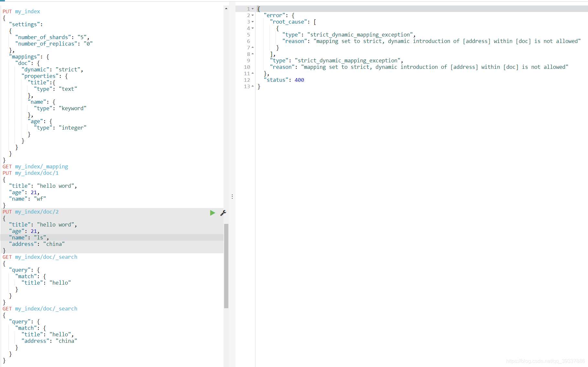Viewport: 588px width, 367px height.
Task: Collapse response line 1 fold arrow
Action: tap(253, 9)
